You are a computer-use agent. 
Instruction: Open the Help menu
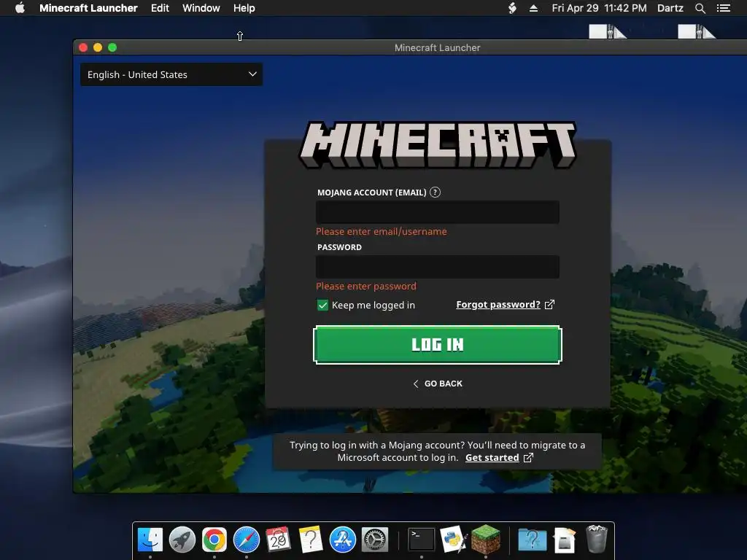pyautogui.click(x=244, y=8)
